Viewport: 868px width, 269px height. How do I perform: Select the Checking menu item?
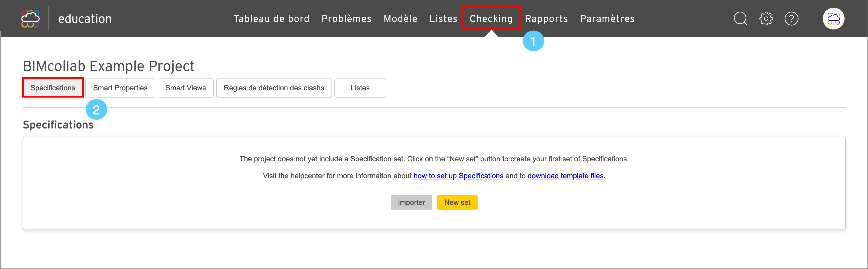click(491, 19)
